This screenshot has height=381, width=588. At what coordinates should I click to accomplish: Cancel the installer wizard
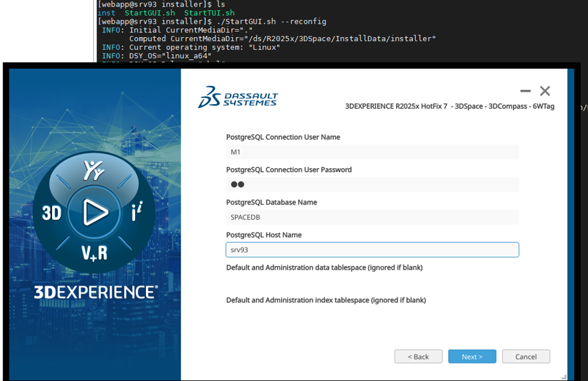coord(526,356)
